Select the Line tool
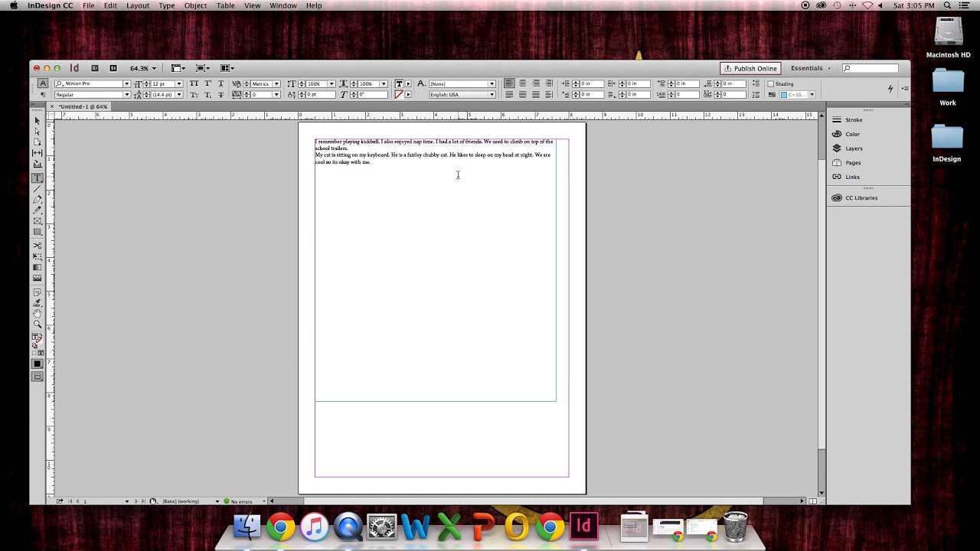The height and width of the screenshot is (551, 980). pos(37,188)
